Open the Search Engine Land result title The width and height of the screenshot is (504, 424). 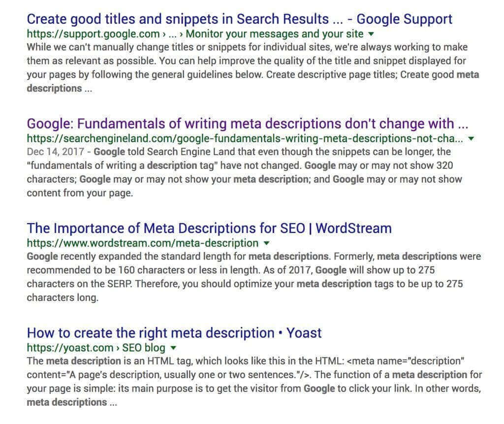point(248,124)
